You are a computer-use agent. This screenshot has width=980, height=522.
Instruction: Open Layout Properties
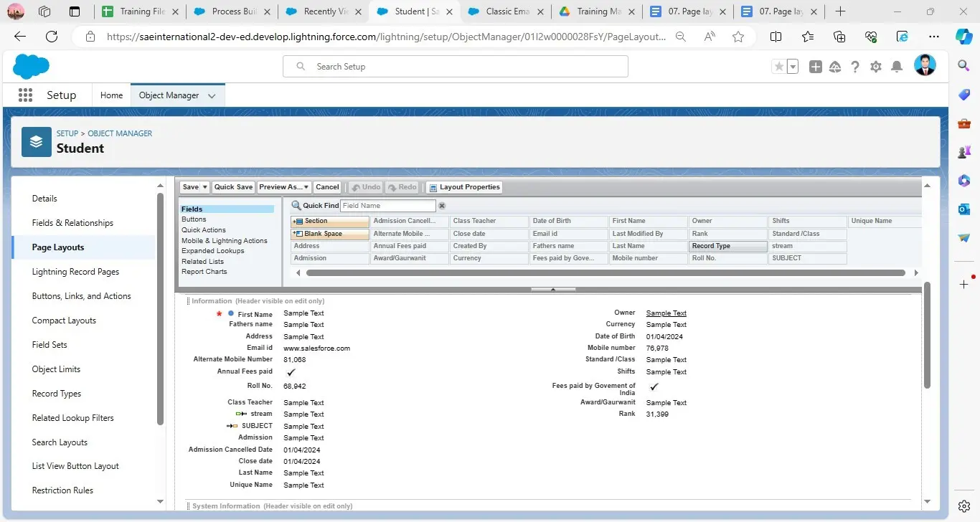(x=465, y=187)
